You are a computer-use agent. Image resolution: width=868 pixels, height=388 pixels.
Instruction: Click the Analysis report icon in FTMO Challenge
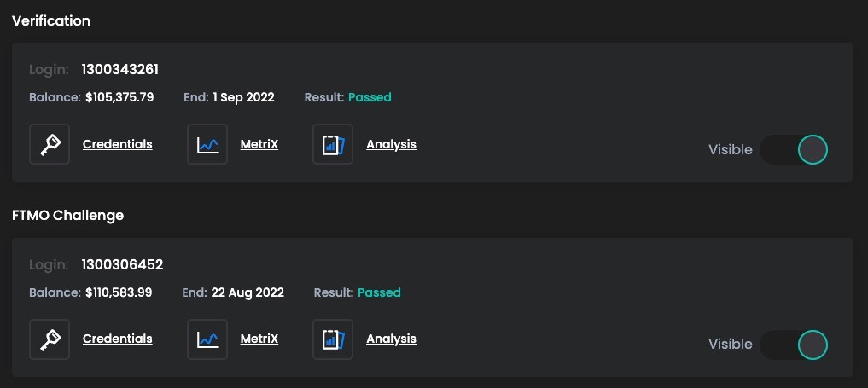(x=333, y=339)
